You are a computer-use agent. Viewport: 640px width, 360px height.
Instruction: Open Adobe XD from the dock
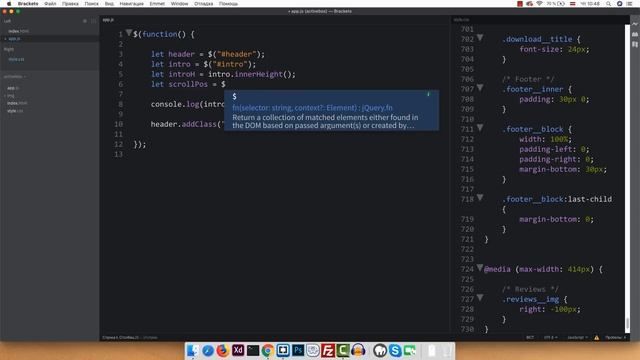coord(238,351)
